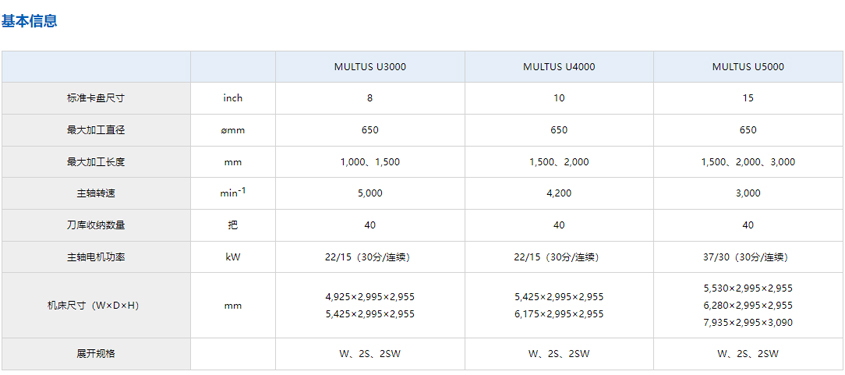Click the 6,175×2,995×2,955 dimension text
Screen dimensions: 845x375
559,314
